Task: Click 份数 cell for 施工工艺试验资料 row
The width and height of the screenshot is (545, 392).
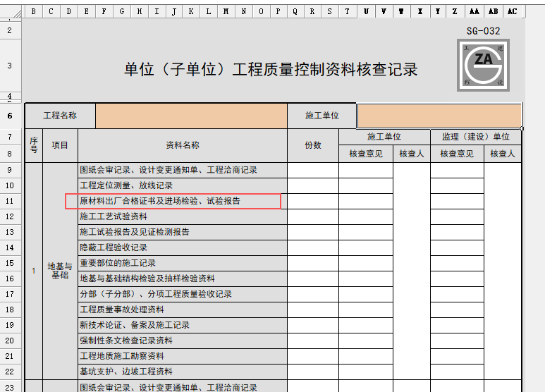Action: click(312, 216)
